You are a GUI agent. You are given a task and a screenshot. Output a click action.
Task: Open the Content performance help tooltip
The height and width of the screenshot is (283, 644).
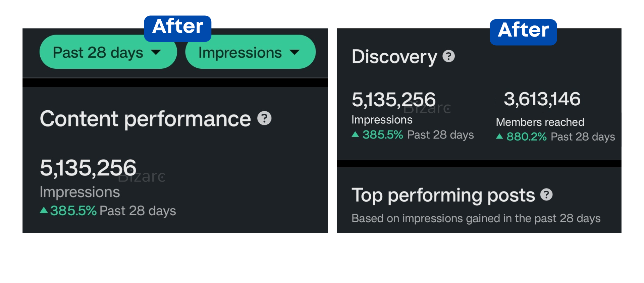265,118
